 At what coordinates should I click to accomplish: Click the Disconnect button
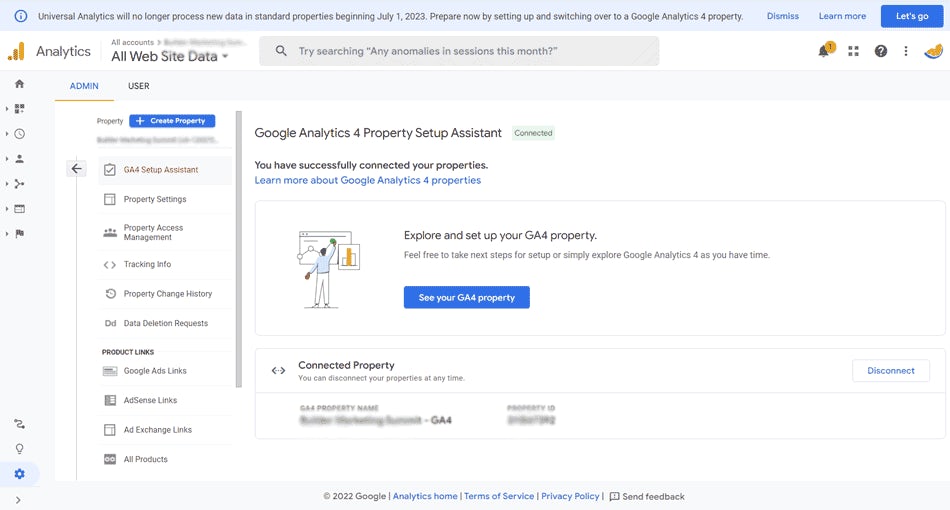(891, 371)
